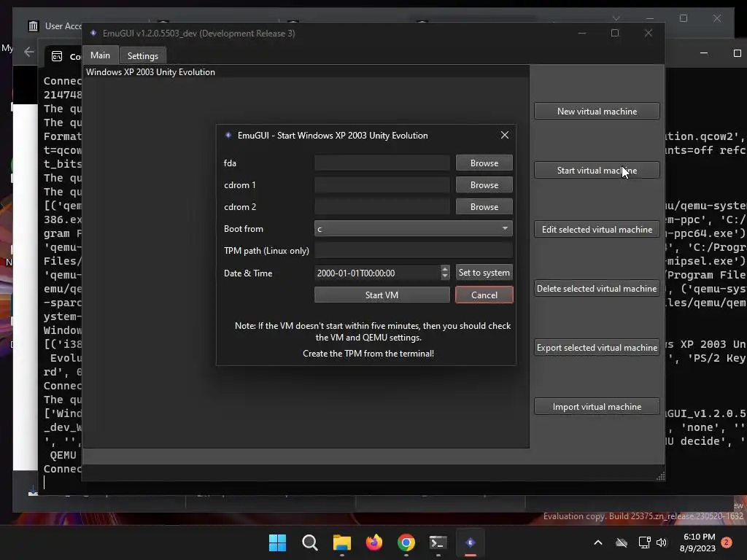
Task: Click Start virtual machine button
Action: [x=597, y=170]
